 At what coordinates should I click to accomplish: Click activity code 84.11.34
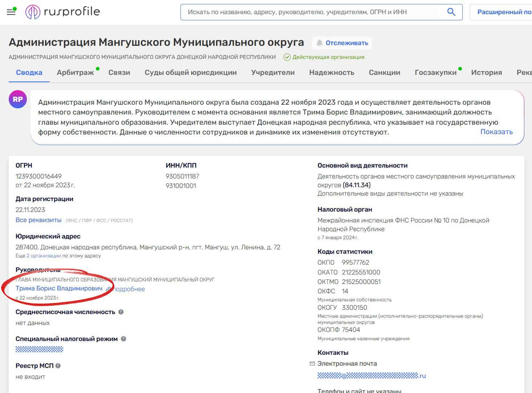[x=357, y=185]
